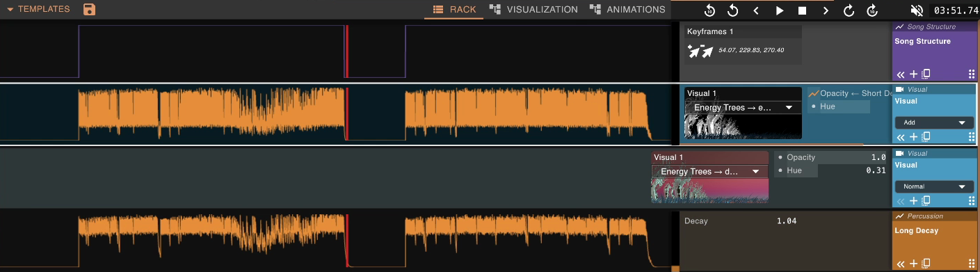Screen dimensions: 980x272
Task: Grab the Long Decay drag handle
Action: click(971, 264)
